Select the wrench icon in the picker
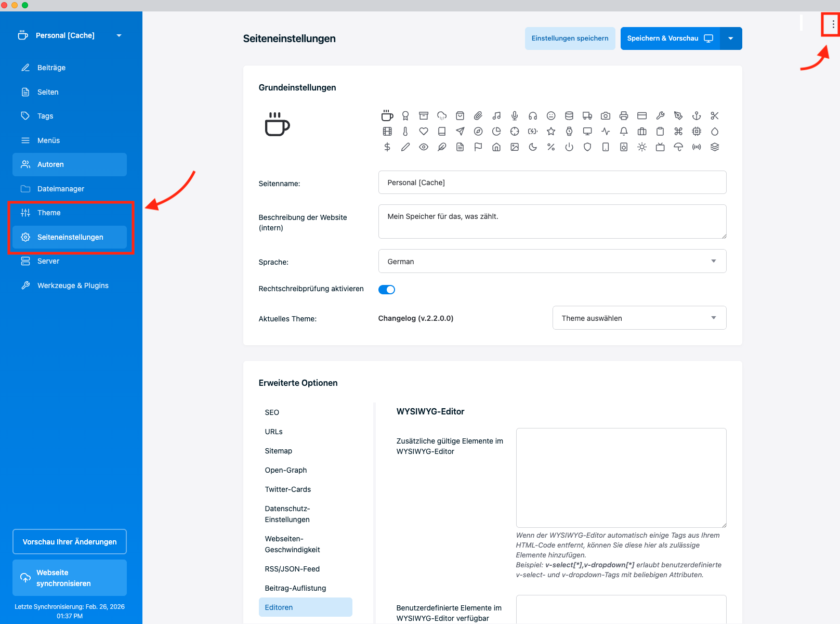The height and width of the screenshot is (624, 840). [x=660, y=116]
